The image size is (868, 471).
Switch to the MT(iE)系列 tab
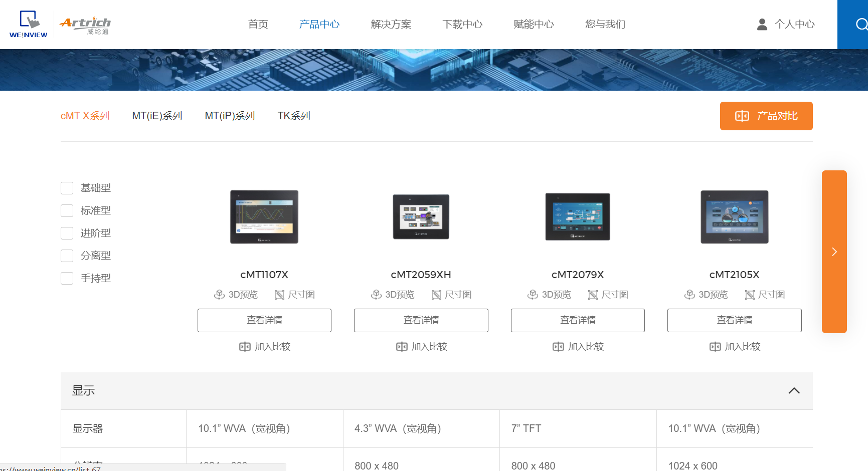click(x=157, y=116)
